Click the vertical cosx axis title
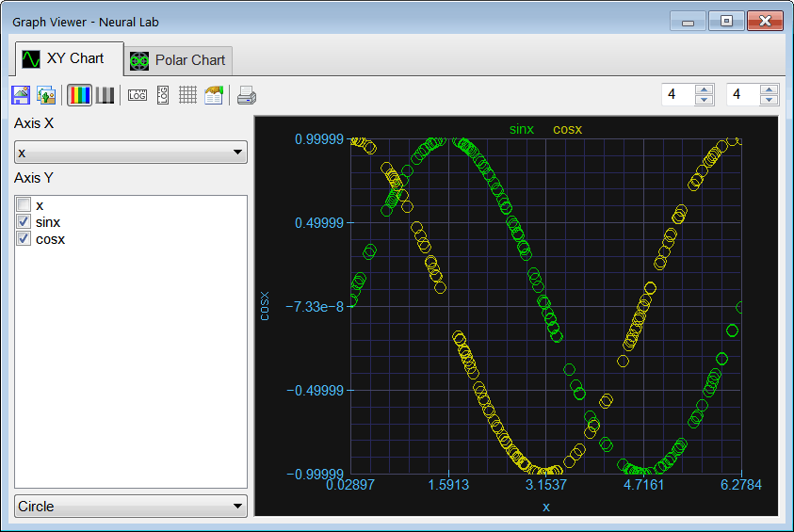 [x=265, y=306]
